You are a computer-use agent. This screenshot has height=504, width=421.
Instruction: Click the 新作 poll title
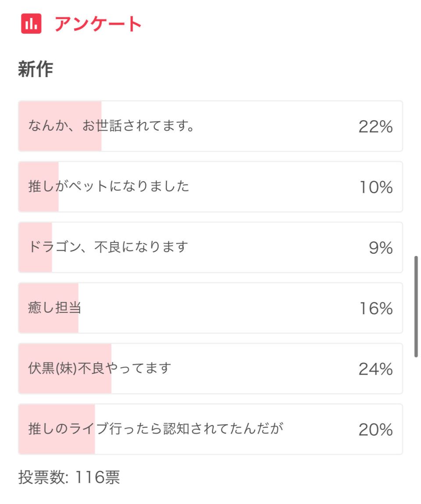click(x=36, y=69)
